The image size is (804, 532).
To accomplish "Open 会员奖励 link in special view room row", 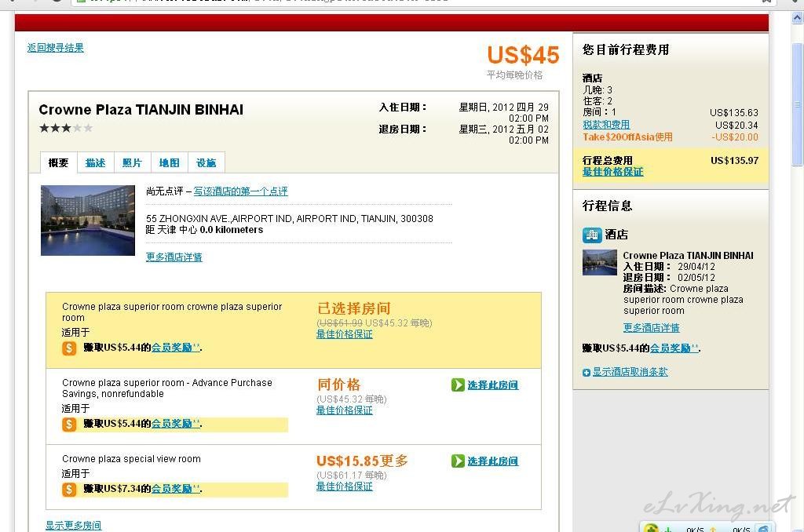I will coord(175,489).
